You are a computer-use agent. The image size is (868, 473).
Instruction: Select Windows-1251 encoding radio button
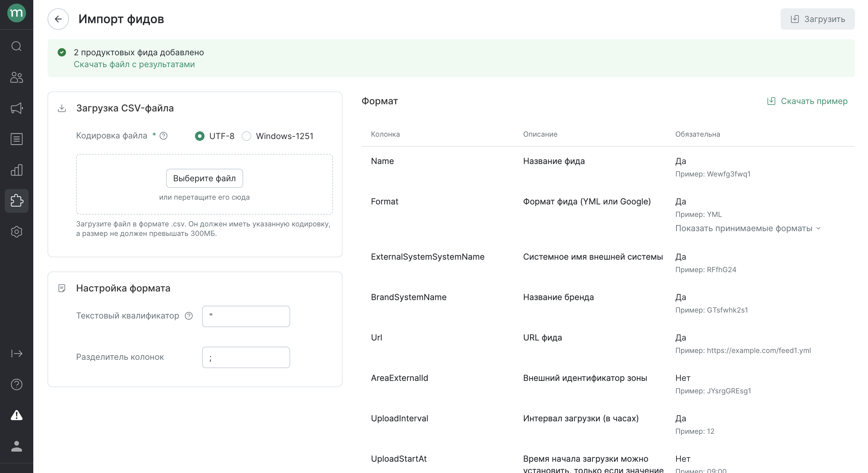point(246,136)
